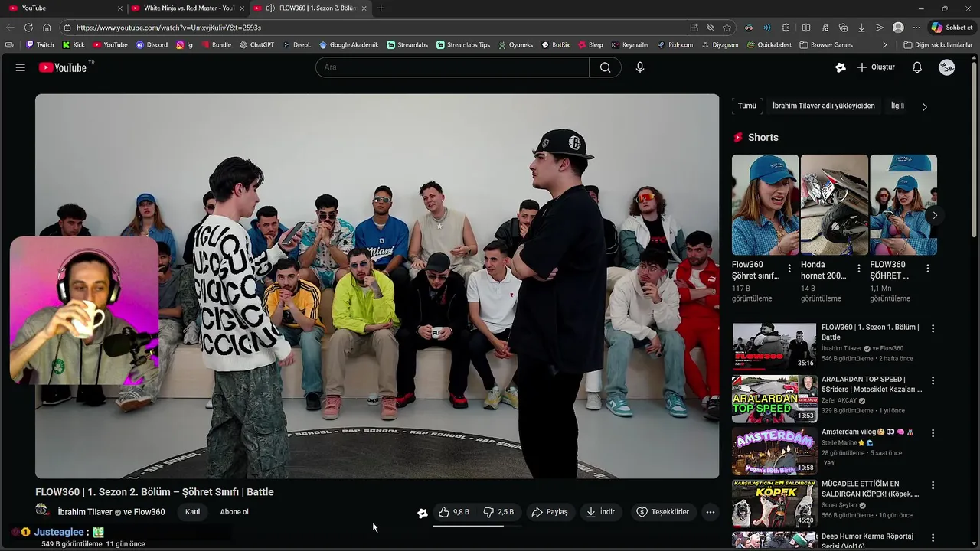Image resolution: width=980 pixels, height=551 pixels.
Task: Open the Honda hornet short thumbnail
Action: (x=834, y=205)
